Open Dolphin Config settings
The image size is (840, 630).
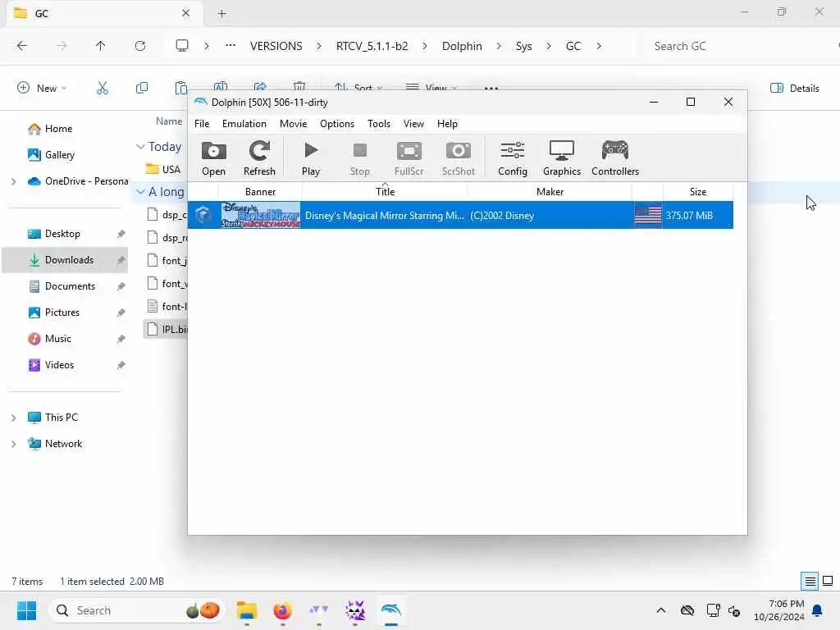[x=513, y=158]
